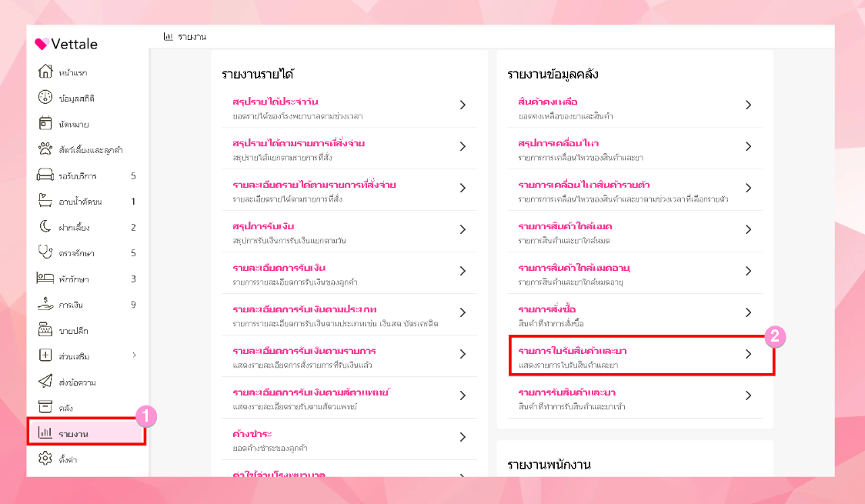
Task: Select the paw icon for pets and customers
Action: click(45, 149)
